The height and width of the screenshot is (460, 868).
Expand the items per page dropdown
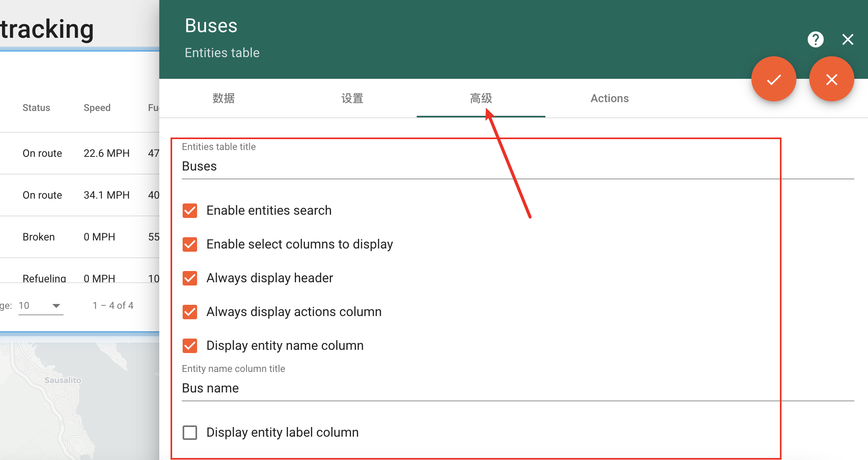[x=41, y=306]
